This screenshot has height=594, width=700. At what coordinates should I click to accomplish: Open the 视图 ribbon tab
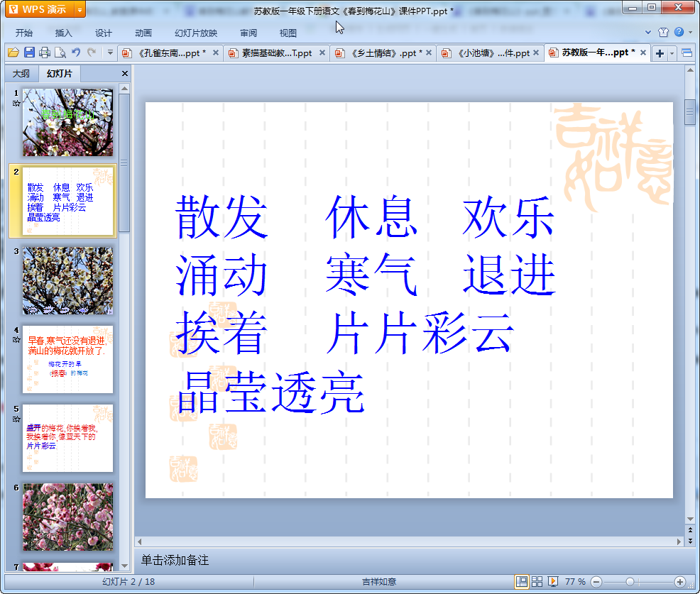(288, 33)
